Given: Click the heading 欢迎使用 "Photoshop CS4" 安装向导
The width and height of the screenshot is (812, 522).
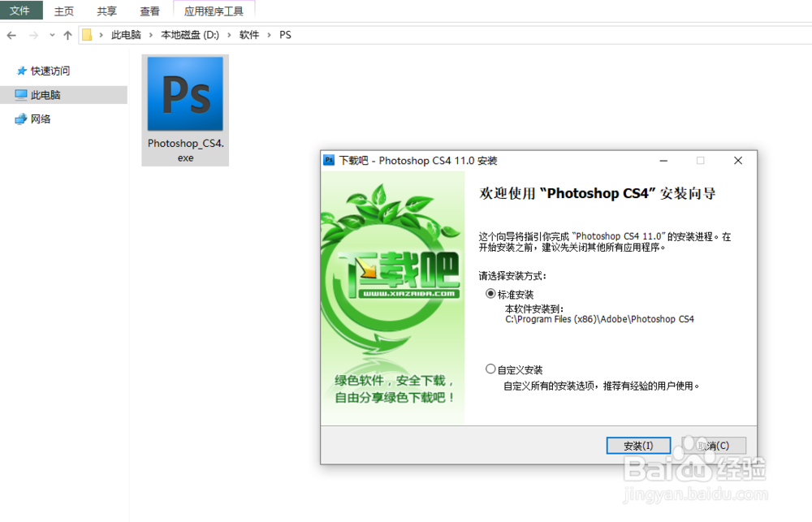Looking at the screenshot, I should pyautogui.click(x=598, y=193).
